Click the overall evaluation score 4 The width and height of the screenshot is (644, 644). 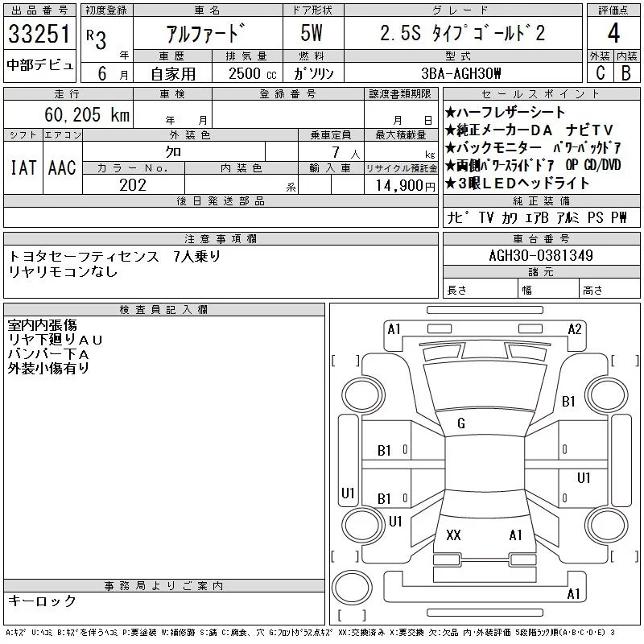click(x=613, y=33)
